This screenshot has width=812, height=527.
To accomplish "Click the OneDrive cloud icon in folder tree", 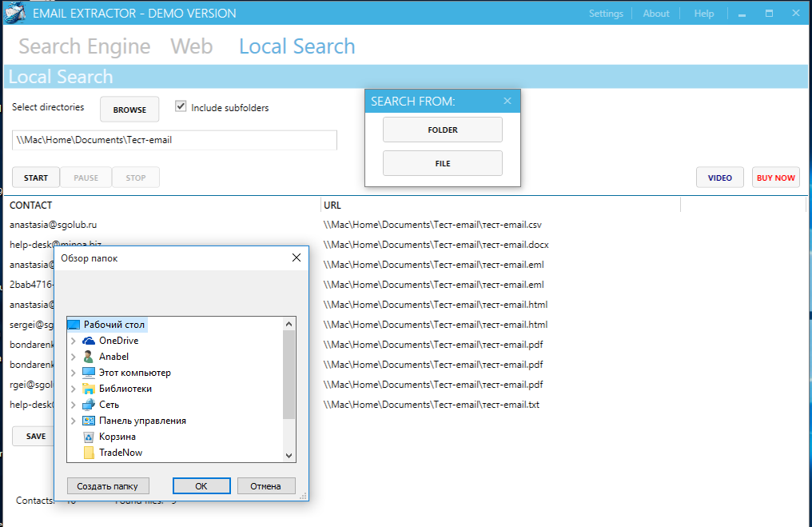I will pos(89,341).
